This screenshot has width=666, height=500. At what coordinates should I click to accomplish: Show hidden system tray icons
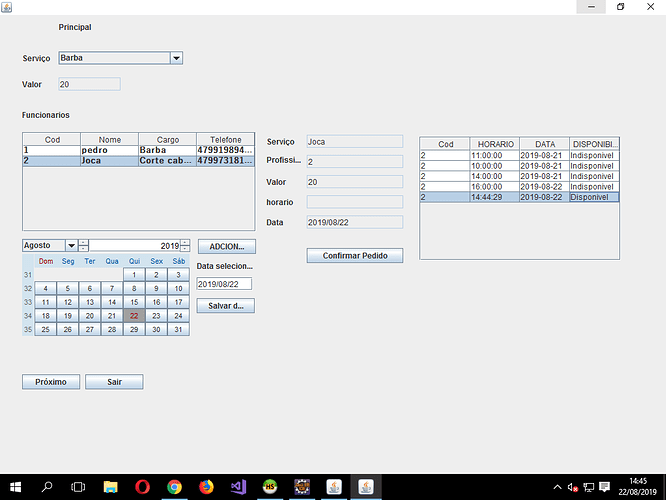pos(557,487)
